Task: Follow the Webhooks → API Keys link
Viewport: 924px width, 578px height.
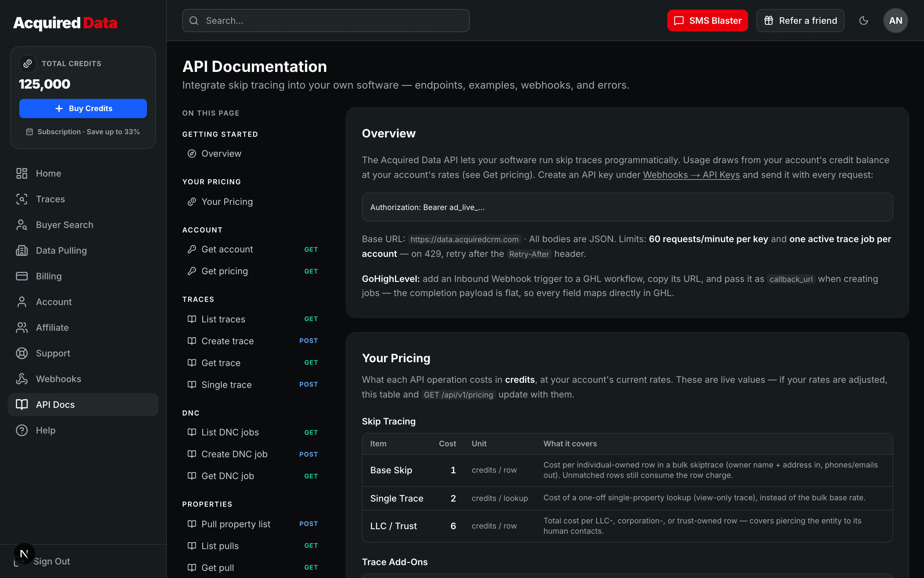Action: (691, 175)
